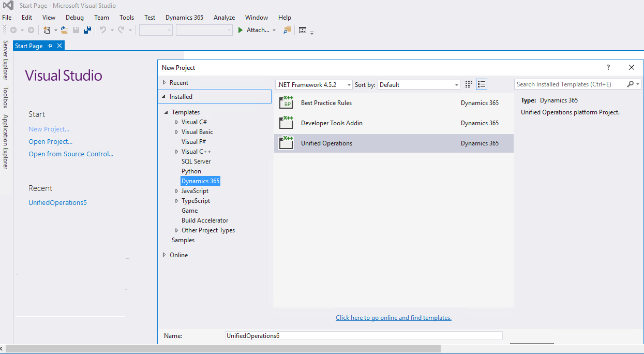Open the Debug menu
Viewport: 644px width, 354px height.
tap(74, 17)
